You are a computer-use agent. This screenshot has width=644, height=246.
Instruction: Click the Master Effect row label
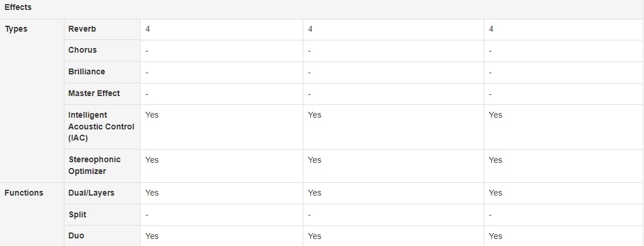(x=94, y=93)
